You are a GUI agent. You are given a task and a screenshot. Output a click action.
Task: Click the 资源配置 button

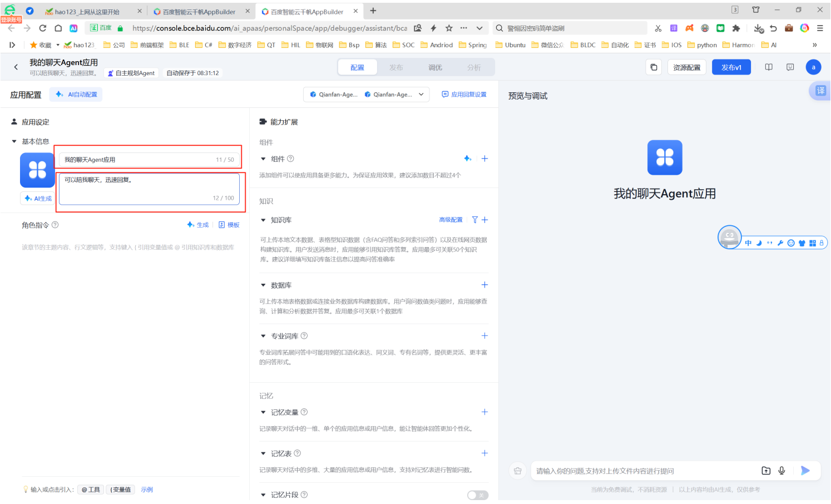686,67
